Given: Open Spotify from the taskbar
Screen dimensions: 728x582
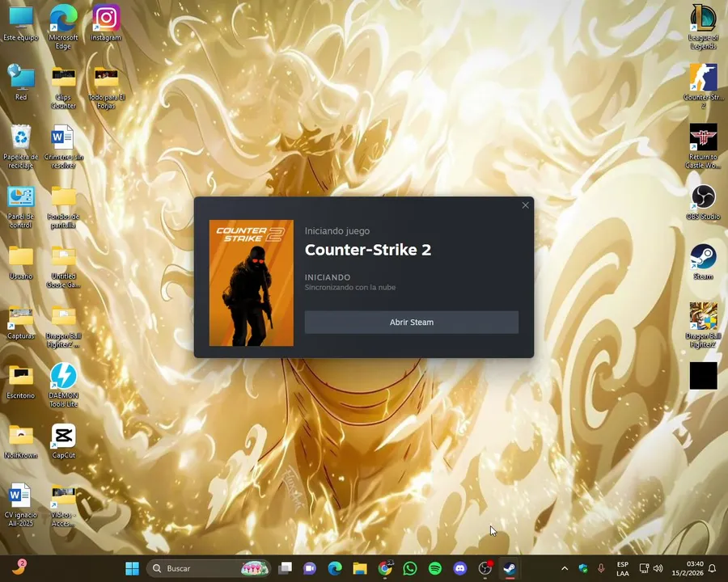Looking at the screenshot, I should click(x=435, y=568).
